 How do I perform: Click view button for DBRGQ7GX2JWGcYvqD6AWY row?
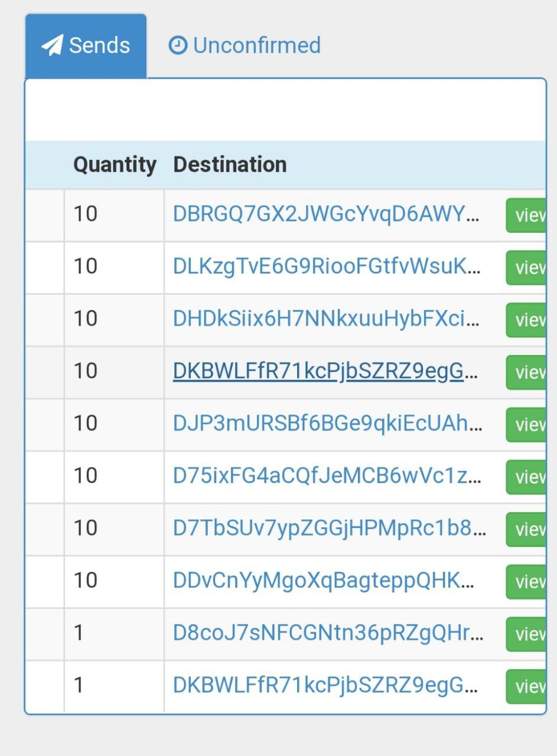point(526,216)
